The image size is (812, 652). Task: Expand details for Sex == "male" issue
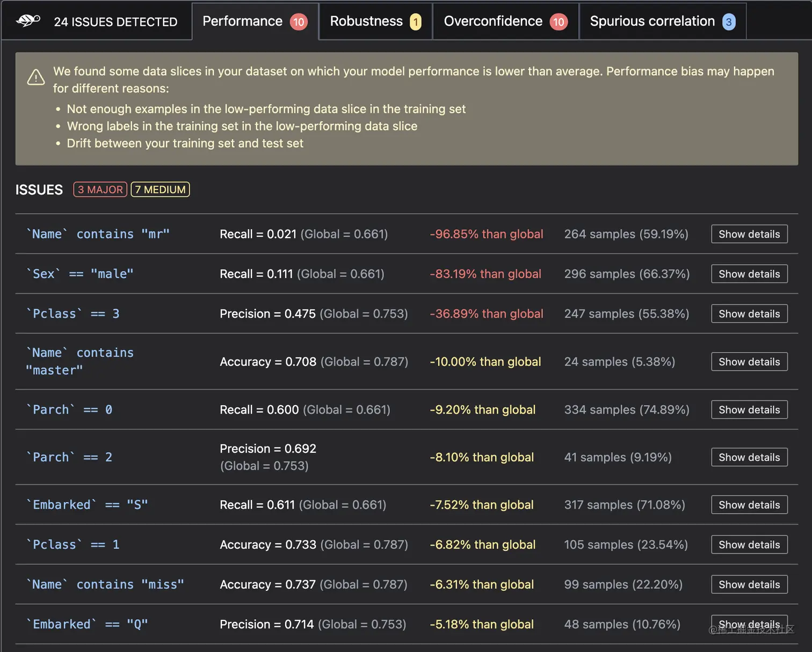point(749,274)
